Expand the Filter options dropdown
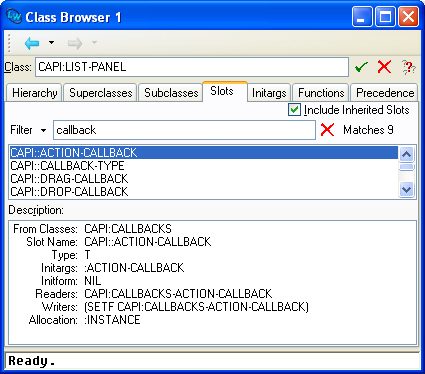425x374 pixels. click(x=43, y=130)
